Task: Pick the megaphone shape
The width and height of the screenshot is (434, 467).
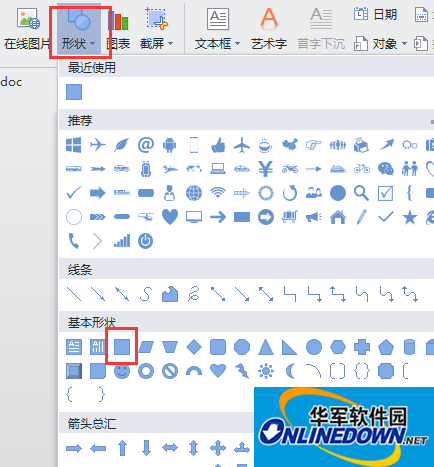Action: [314, 217]
